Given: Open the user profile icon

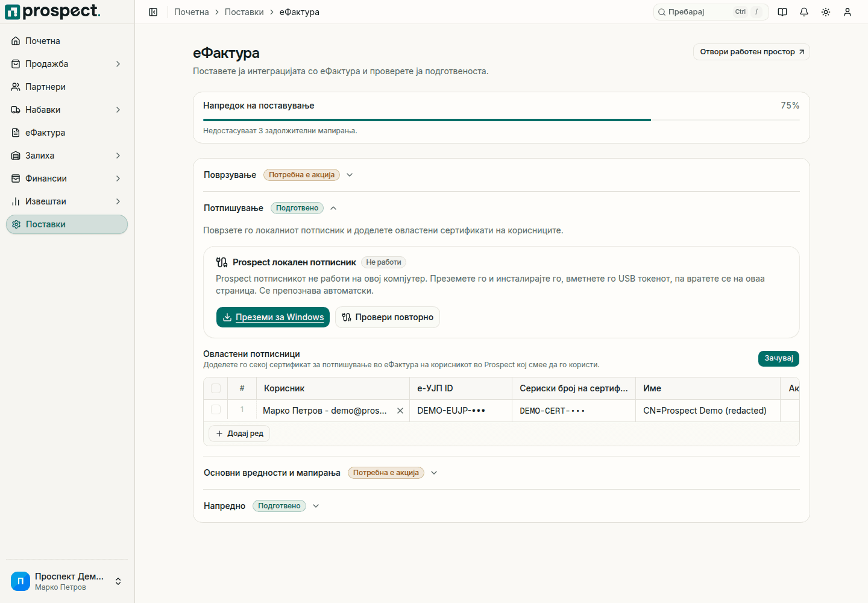Looking at the screenshot, I should pos(848,12).
